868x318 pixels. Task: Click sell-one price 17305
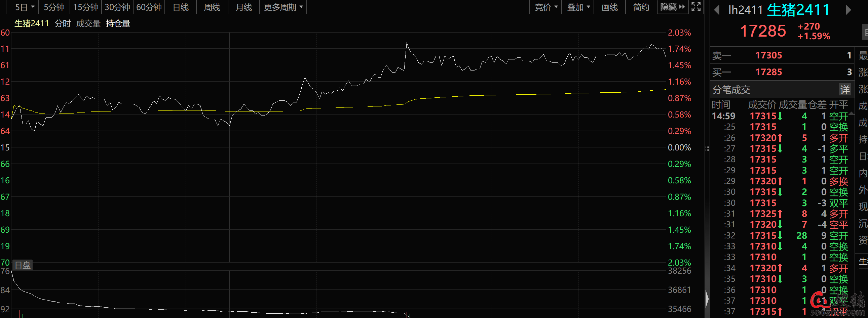tap(768, 55)
